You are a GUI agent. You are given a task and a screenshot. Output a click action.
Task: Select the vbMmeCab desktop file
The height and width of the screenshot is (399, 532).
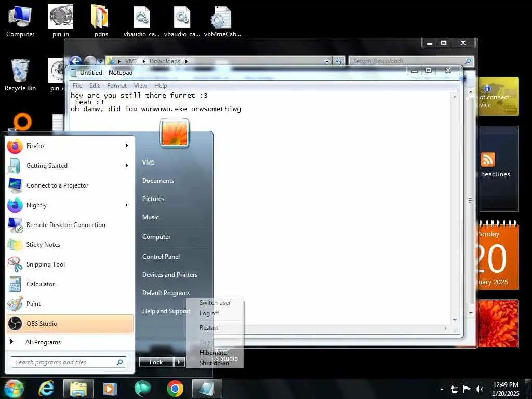click(222, 21)
